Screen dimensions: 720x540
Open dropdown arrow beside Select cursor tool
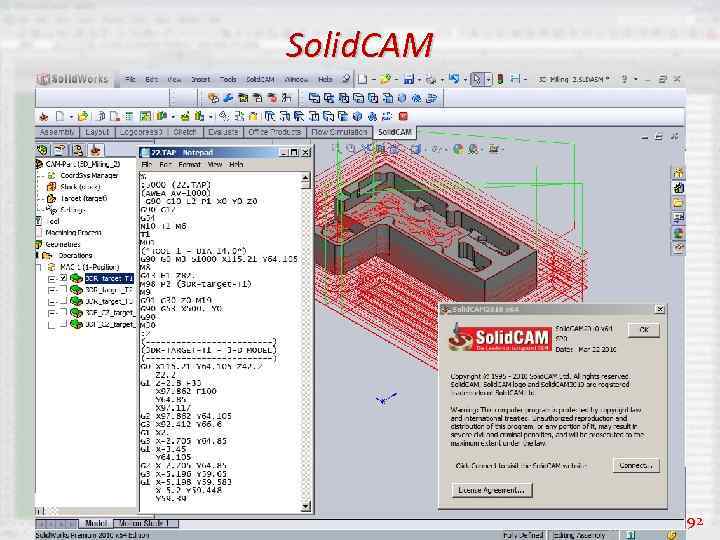click(488, 80)
